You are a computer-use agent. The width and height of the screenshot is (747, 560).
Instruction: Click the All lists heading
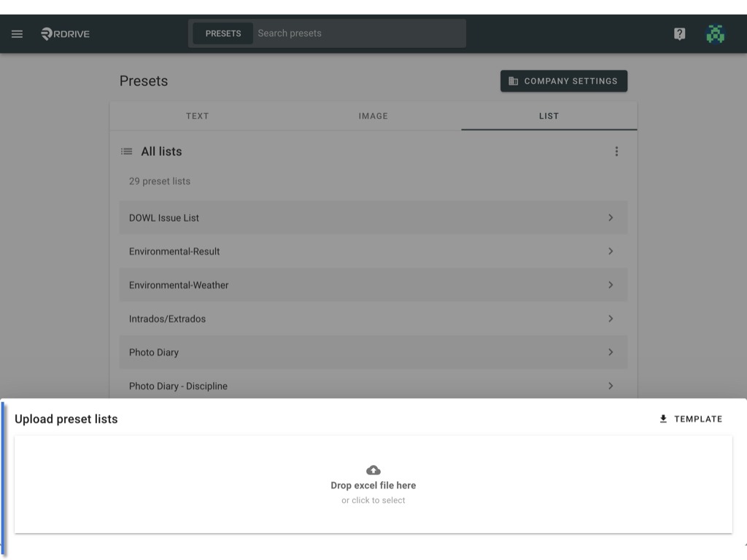[x=161, y=152]
